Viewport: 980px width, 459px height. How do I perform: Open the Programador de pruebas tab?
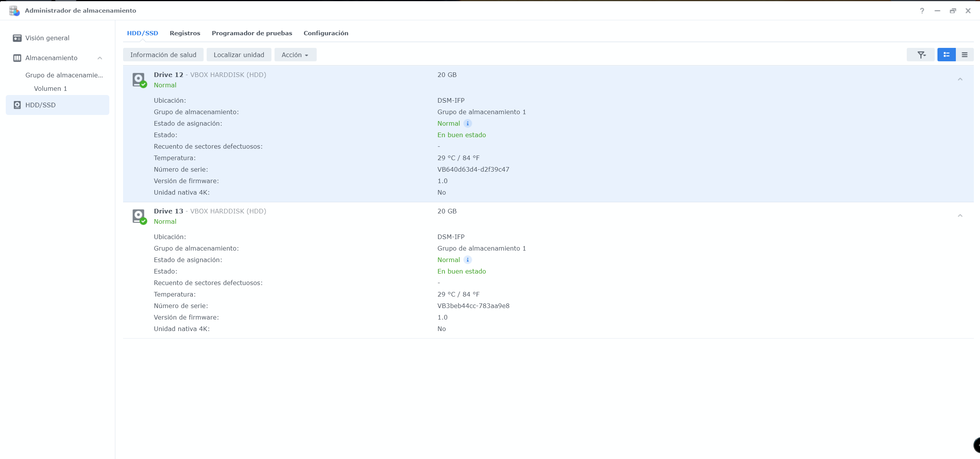(x=252, y=33)
